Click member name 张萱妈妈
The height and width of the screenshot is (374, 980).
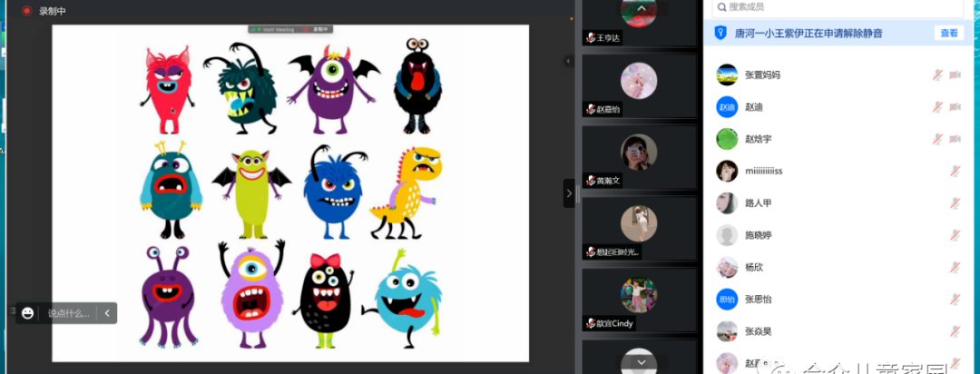[x=762, y=75]
